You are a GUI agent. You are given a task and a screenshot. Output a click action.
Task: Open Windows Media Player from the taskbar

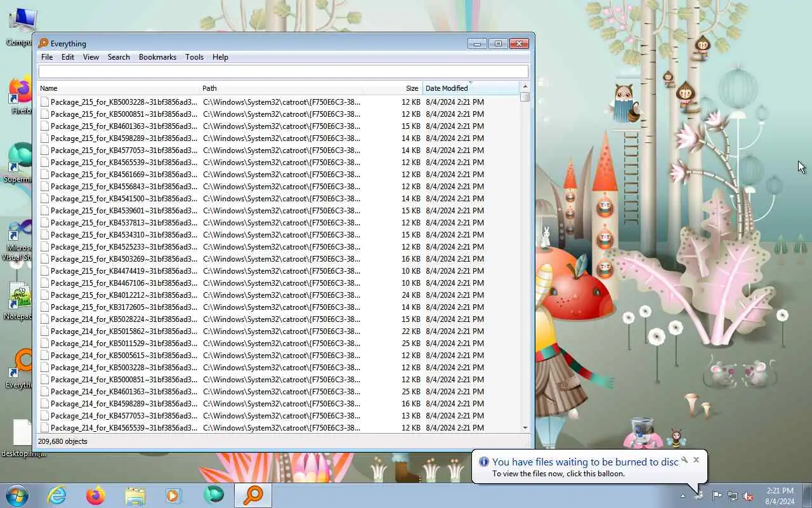tap(174, 495)
